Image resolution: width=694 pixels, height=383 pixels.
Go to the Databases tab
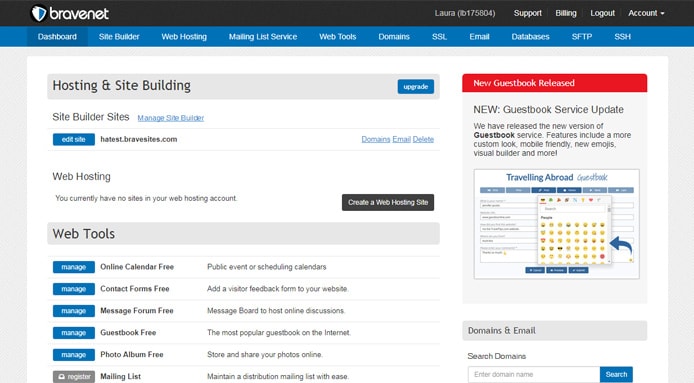[530, 37]
